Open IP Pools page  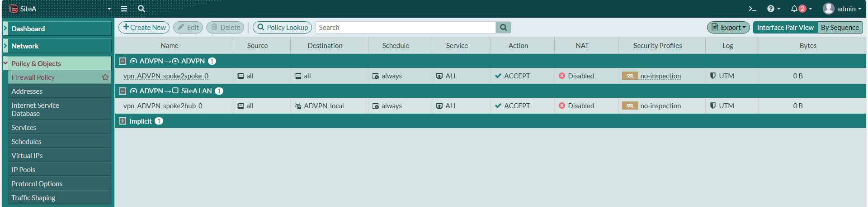tap(60, 169)
